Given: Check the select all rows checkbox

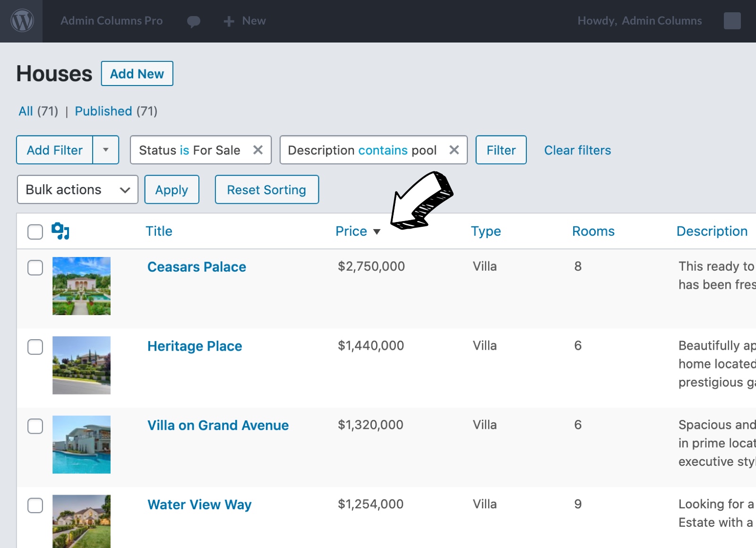Looking at the screenshot, I should click(35, 232).
